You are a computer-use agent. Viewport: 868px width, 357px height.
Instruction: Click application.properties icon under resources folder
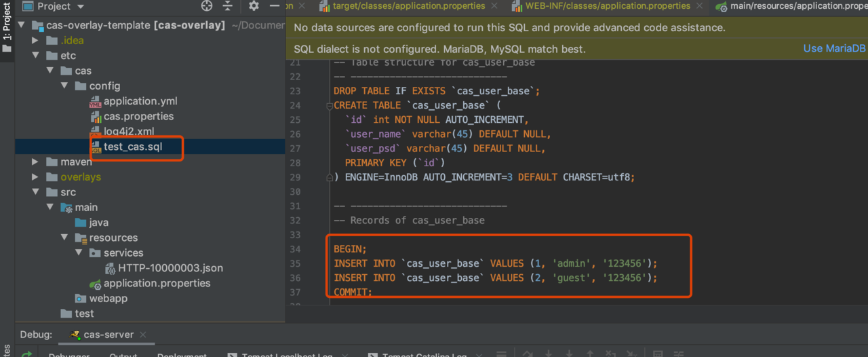click(95, 284)
